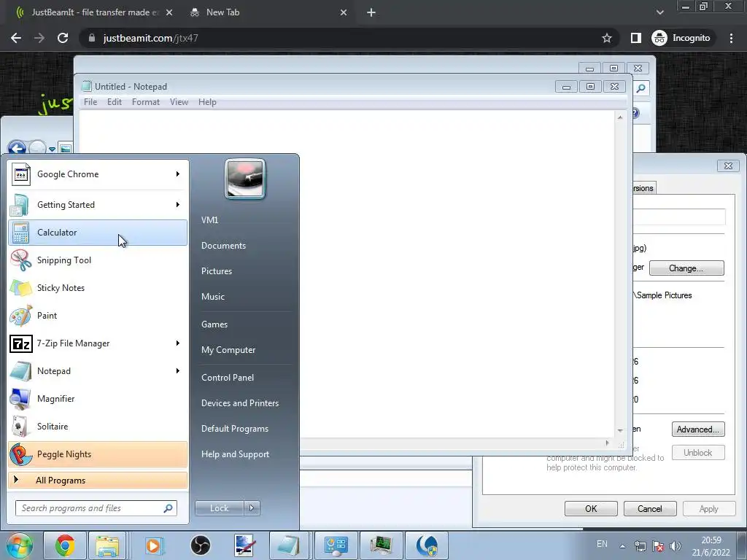Open Control Panel taskbar button
Image resolution: width=747 pixels, height=560 pixels.
tap(336, 545)
